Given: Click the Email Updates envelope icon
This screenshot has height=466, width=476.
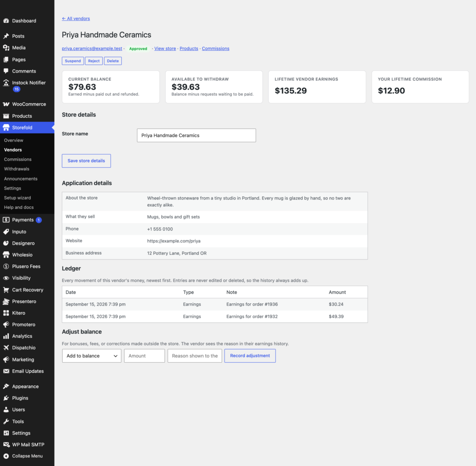Looking at the screenshot, I should [6, 371].
